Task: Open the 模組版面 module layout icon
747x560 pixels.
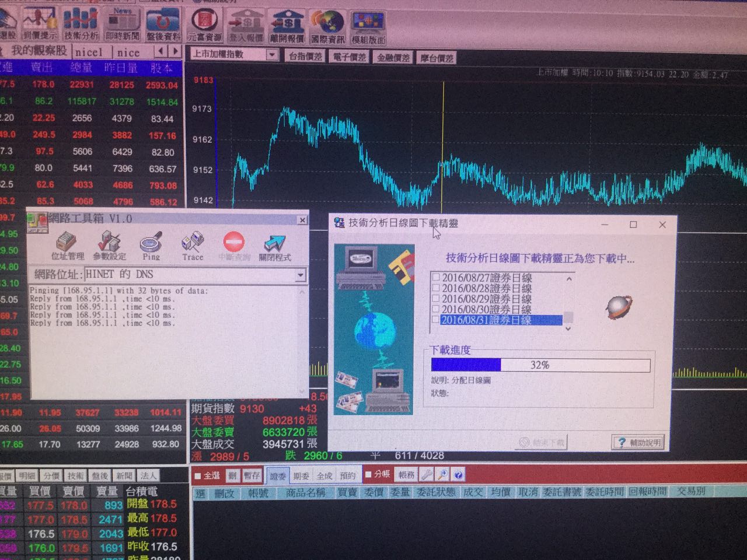Action: (368, 27)
